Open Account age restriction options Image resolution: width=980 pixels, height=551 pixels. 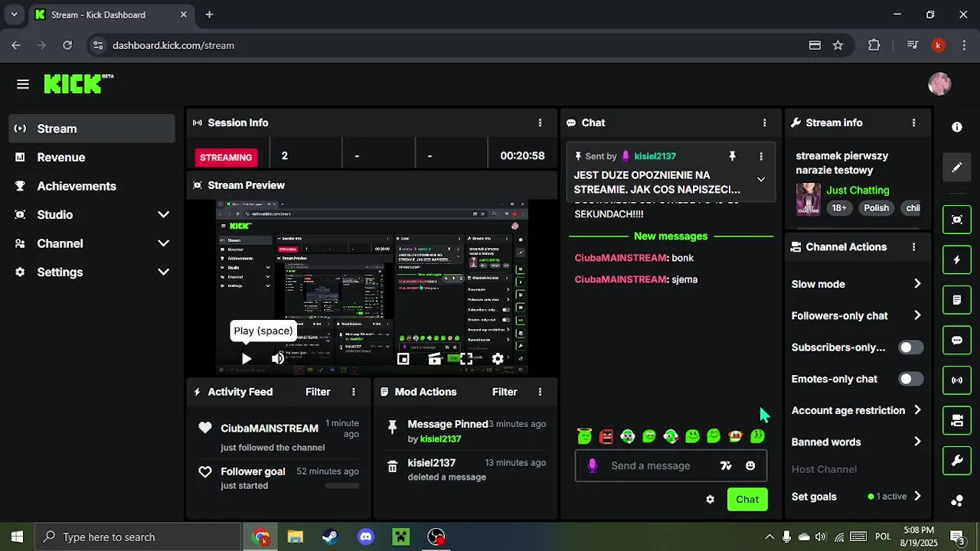pyautogui.click(x=856, y=410)
